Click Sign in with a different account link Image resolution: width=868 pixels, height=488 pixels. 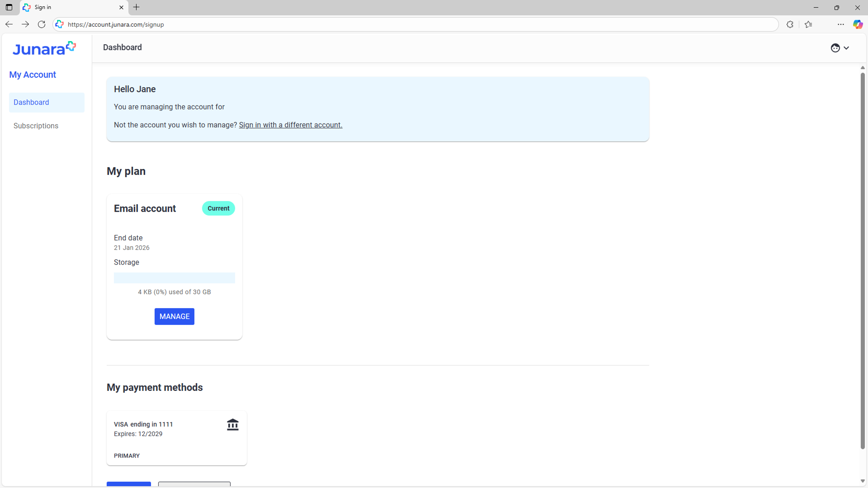pos(290,125)
